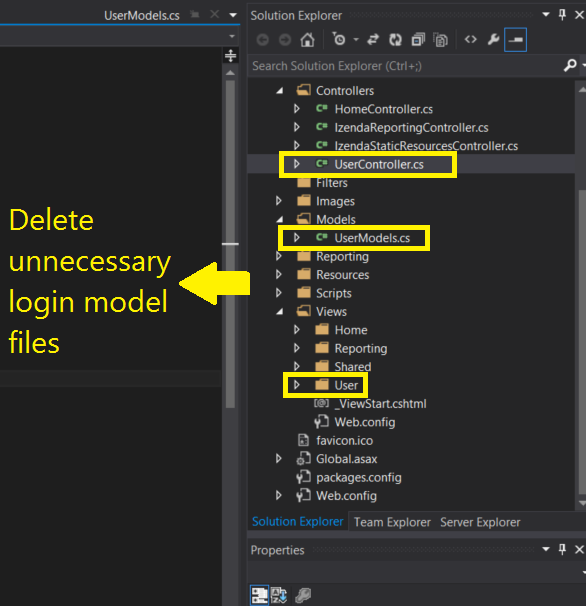Screen dimensions: 586x606
Task: Click the Refresh icon in Solution Explorer
Action: coord(395,39)
